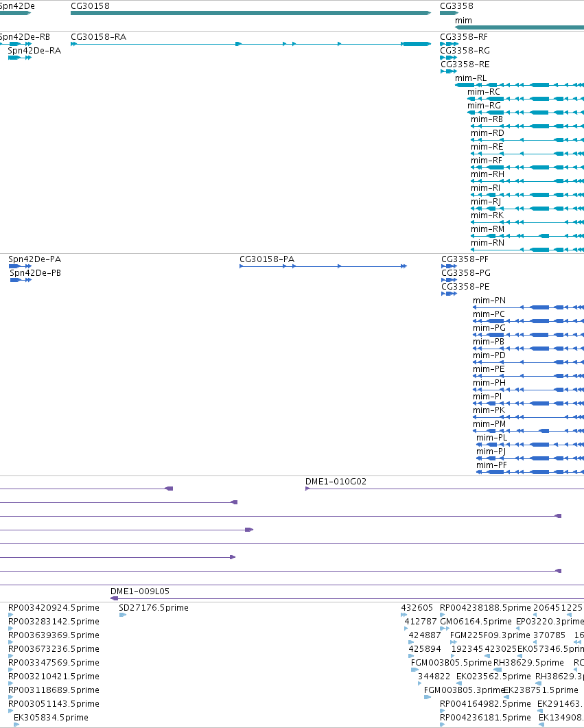
Task: Select the mim-PG protein label
Action: (489, 328)
